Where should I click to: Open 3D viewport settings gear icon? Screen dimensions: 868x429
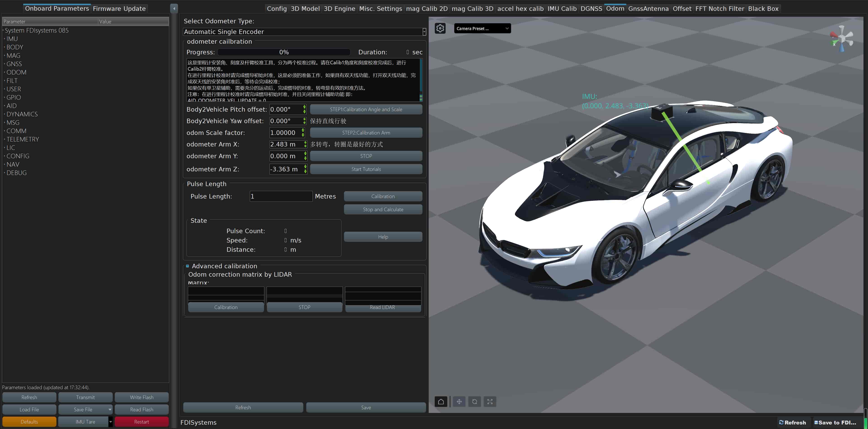click(x=440, y=28)
